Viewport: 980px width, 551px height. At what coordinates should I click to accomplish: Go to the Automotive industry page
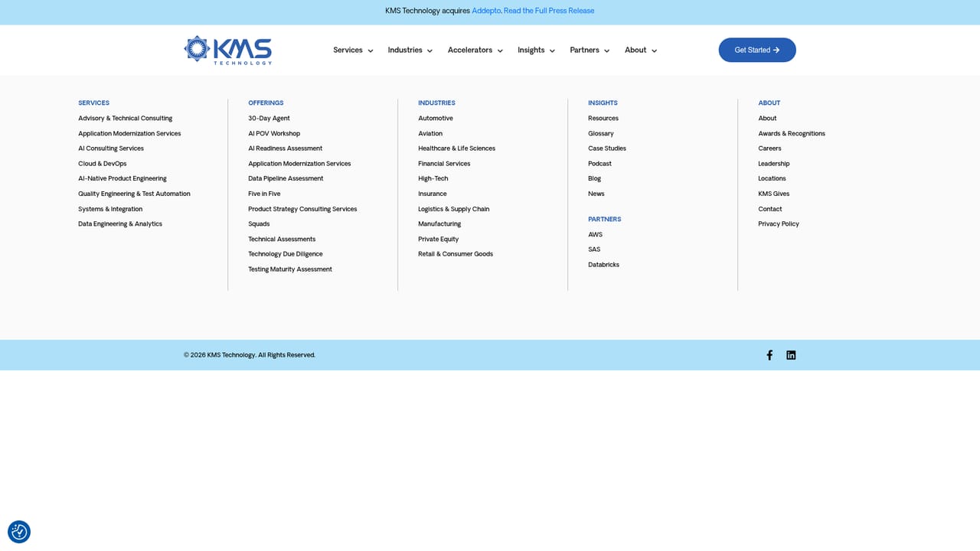436,119
